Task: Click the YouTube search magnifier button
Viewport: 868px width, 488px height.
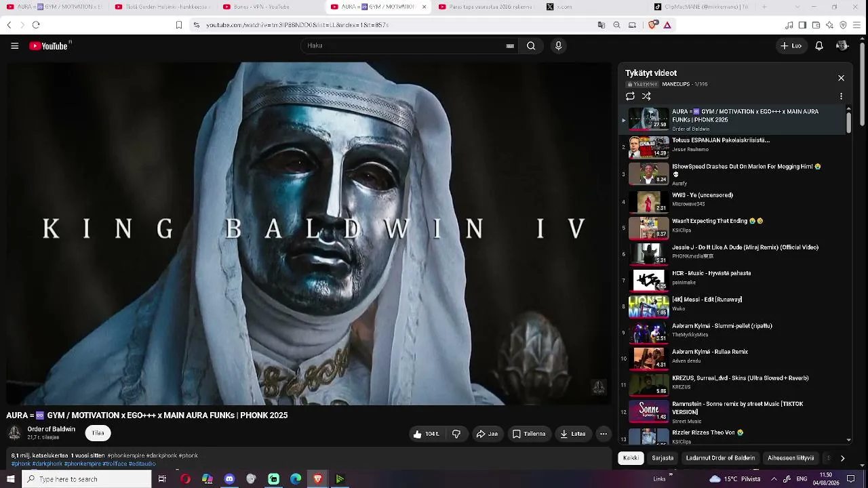Action: (531, 46)
